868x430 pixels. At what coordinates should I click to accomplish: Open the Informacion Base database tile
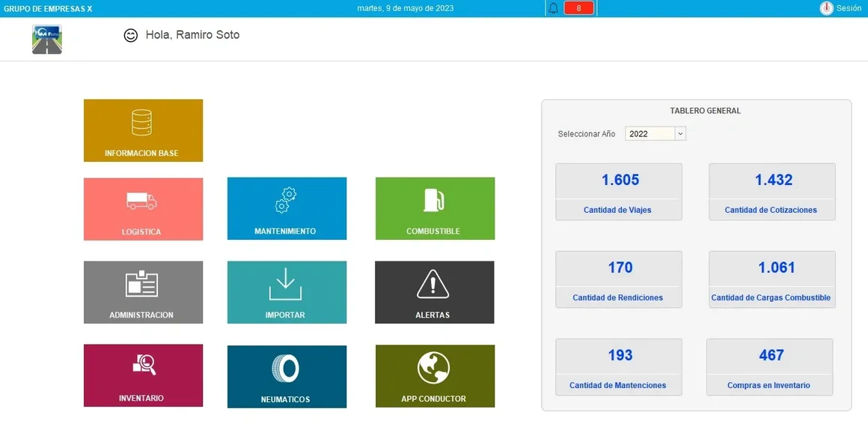click(x=144, y=130)
